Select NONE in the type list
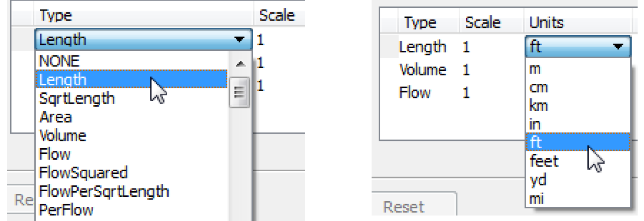The height and width of the screenshot is (221, 644). pos(59,61)
